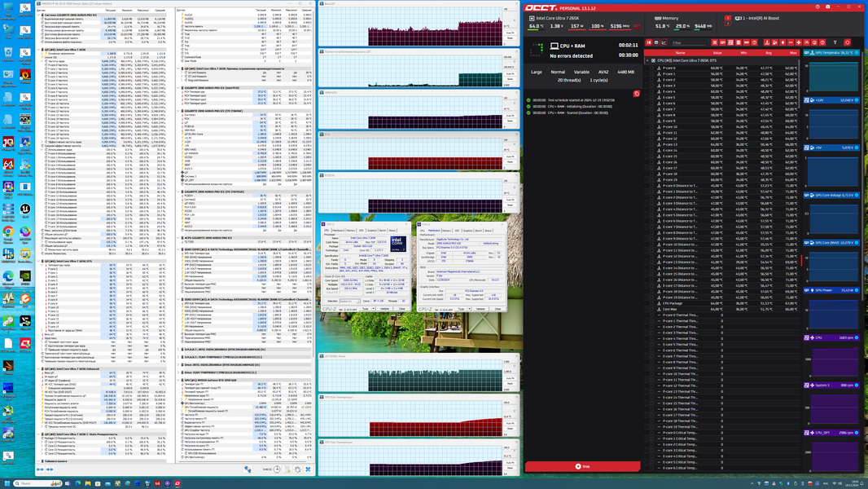This screenshot has width=868, height=489.
Task: Click HWiNFO reset clock icon
Action: pos(277,469)
